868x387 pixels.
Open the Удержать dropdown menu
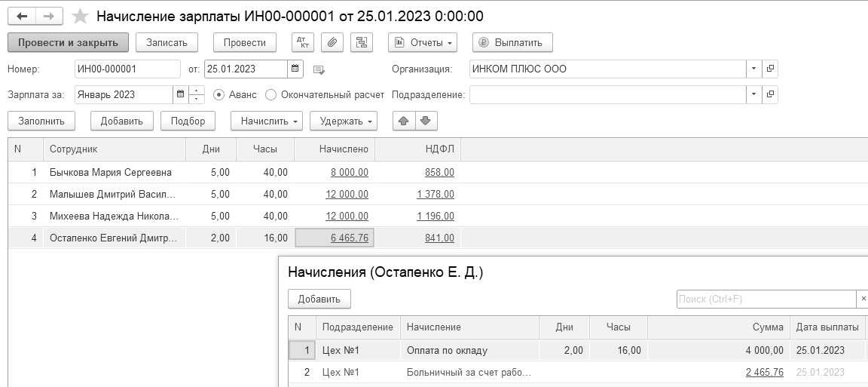pyautogui.click(x=344, y=121)
